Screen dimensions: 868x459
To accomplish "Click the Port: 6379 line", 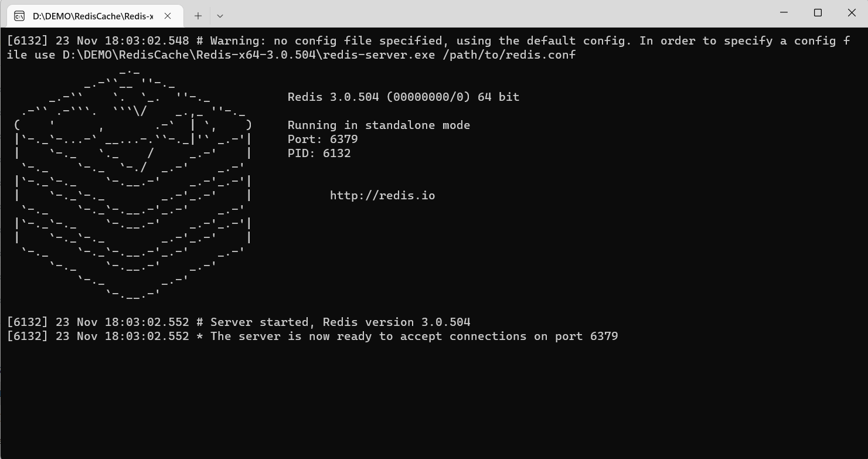I will click(x=322, y=139).
